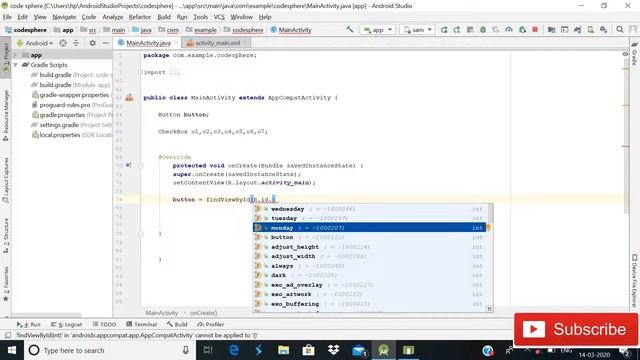Click the Attach Debugger to process icon
Image resolution: width=640 pixels, height=360 pixels.
pos(522,30)
